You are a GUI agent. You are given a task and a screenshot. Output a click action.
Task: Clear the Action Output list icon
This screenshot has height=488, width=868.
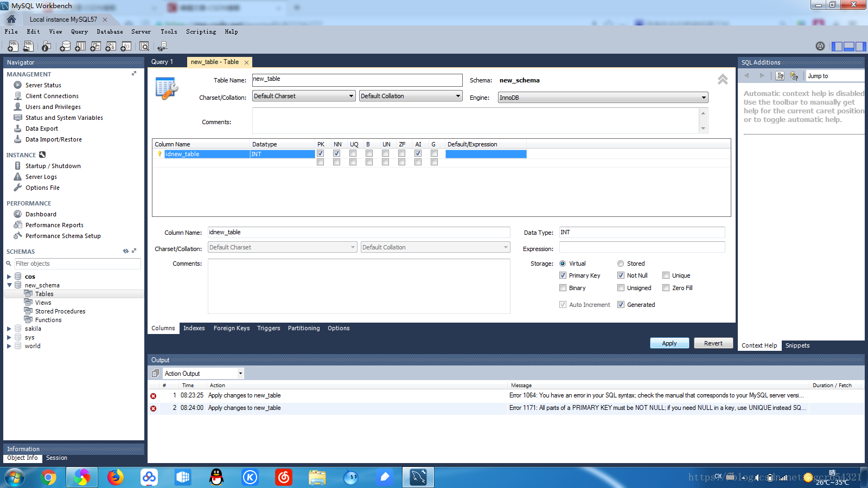[155, 374]
